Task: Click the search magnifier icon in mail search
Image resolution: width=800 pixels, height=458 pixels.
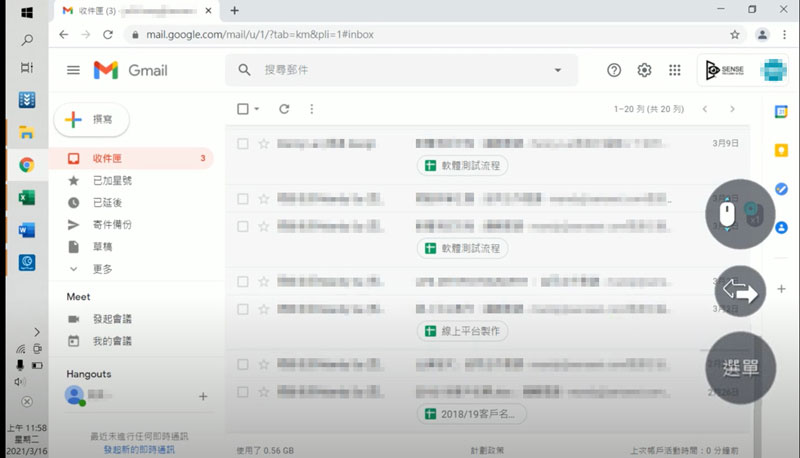Action: (x=244, y=70)
